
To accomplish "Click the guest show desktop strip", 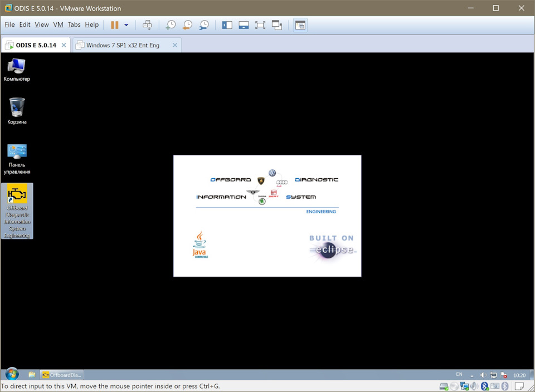I will point(532,375).
